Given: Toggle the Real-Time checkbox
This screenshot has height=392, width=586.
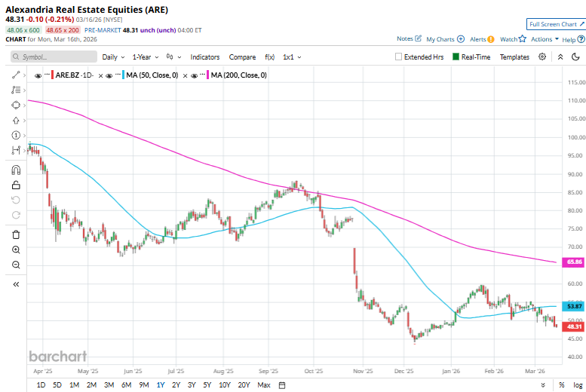Looking at the screenshot, I should pyautogui.click(x=456, y=57).
